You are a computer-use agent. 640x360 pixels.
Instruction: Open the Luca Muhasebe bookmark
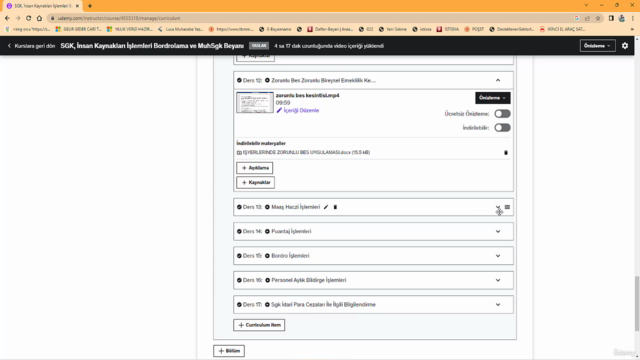(180, 29)
